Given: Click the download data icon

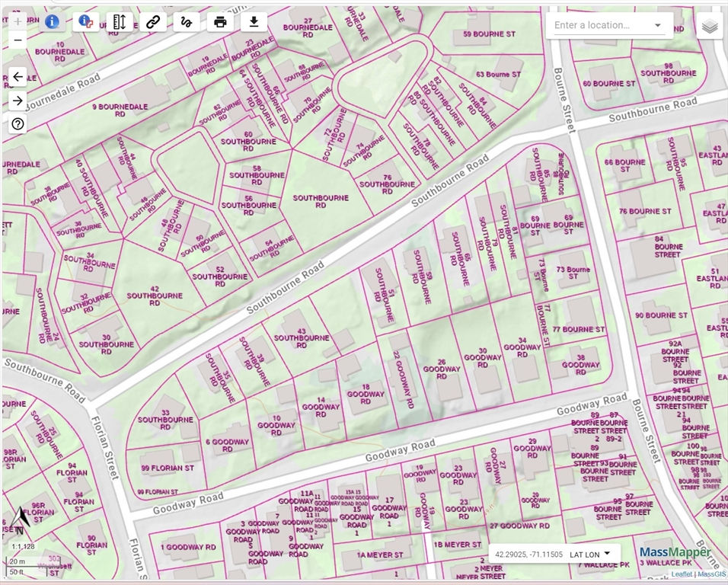Looking at the screenshot, I should click(254, 21).
